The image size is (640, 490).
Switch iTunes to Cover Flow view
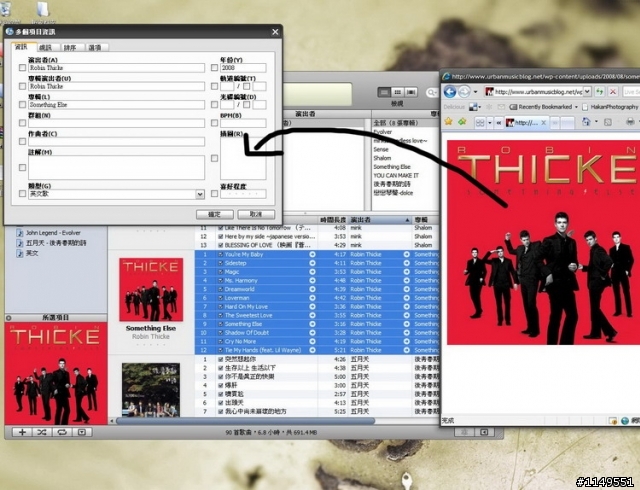tap(411, 92)
